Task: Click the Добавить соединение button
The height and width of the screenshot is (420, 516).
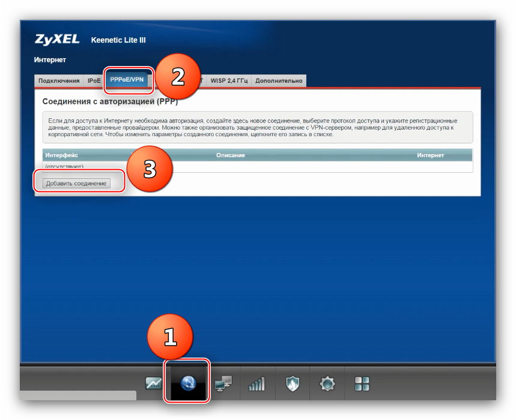Action: point(76,184)
